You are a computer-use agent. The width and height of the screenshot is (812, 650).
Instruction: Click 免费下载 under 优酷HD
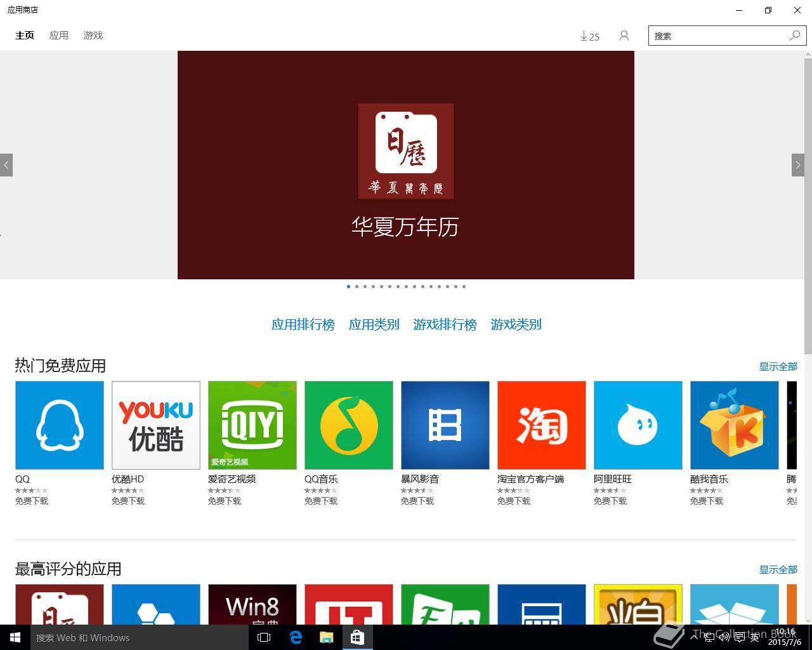pos(128,501)
